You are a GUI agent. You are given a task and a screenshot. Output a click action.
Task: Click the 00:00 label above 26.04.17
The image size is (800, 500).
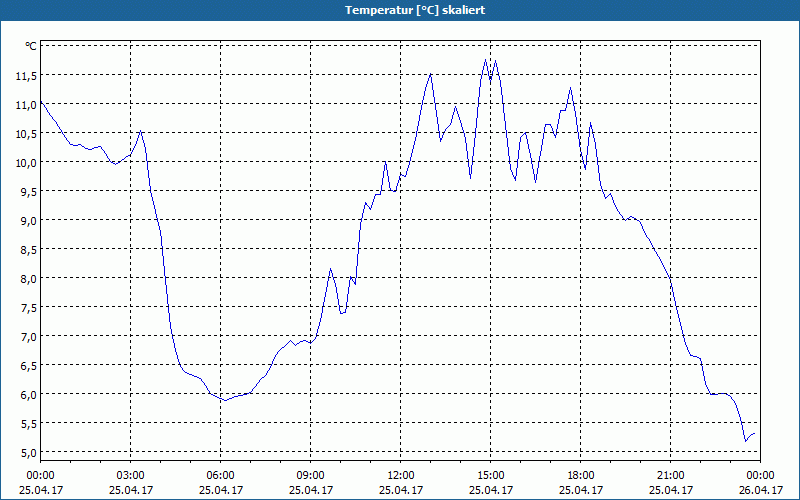tap(760, 476)
